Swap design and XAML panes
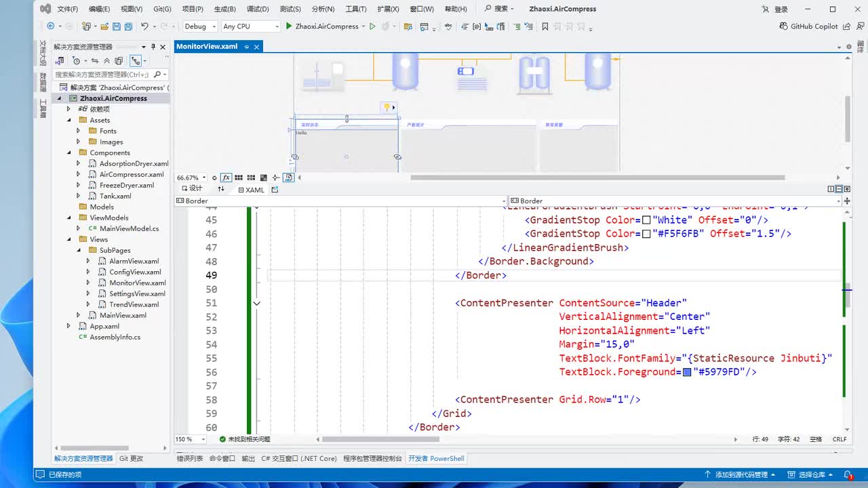Screen dimensions: 868x488 point(220,189)
